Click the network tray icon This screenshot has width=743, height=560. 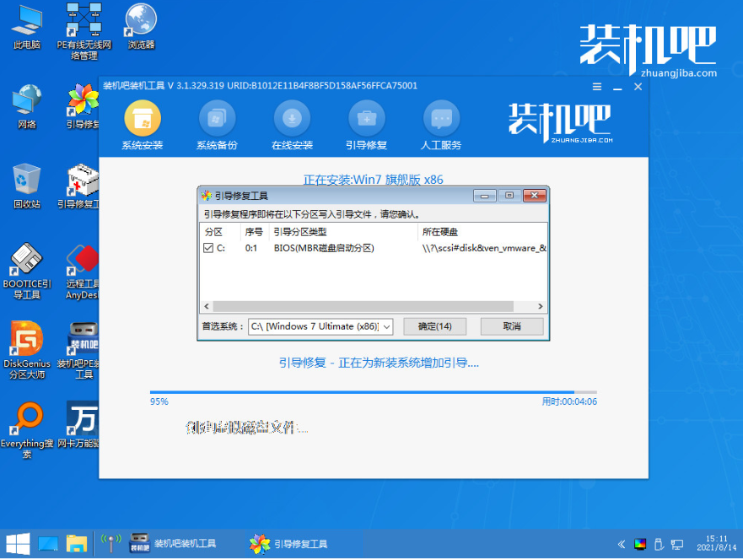click(x=677, y=544)
